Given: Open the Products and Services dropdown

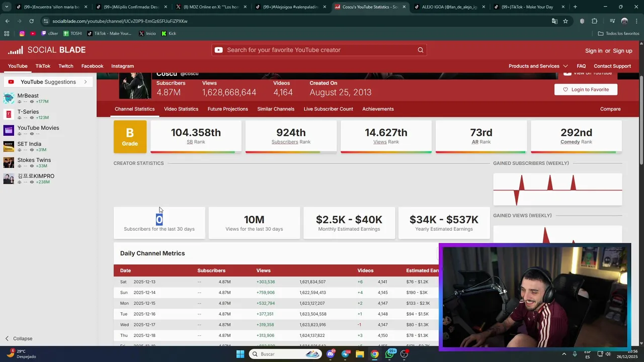Looking at the screenshot, I should click(x=538, y=66).
